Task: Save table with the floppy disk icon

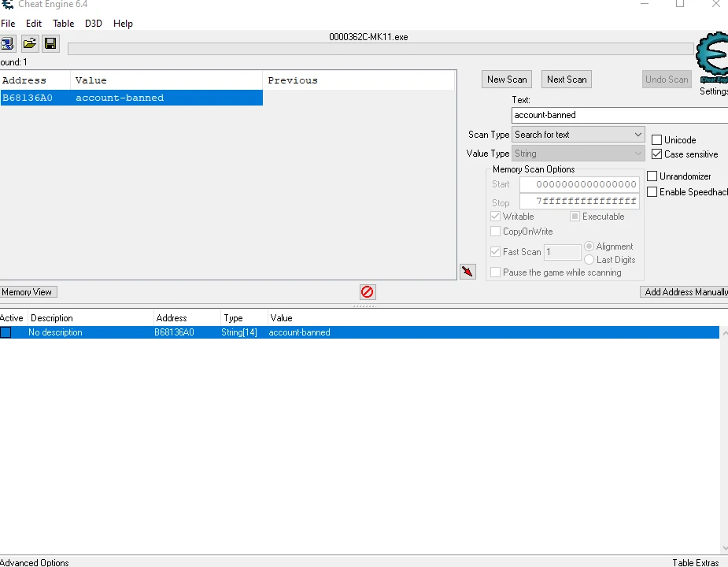Action: point(50,43)
